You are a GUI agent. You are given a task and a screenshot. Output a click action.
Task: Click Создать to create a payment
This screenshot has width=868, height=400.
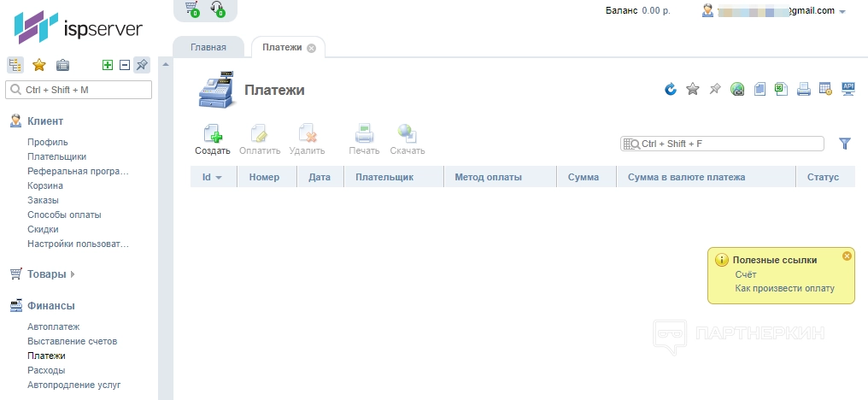tap(213, 139)
